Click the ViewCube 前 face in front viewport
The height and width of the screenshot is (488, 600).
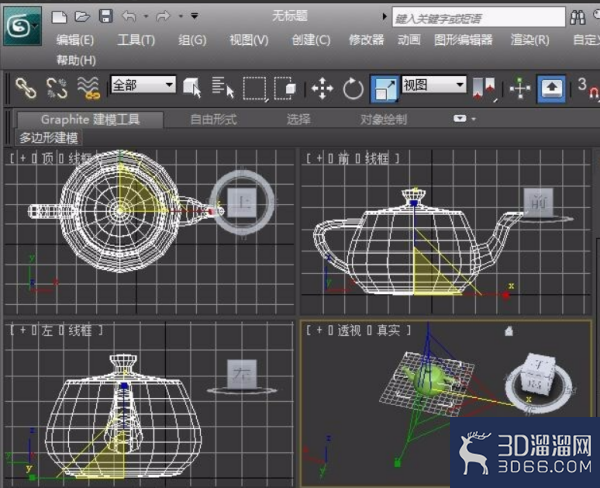[538, 202]
